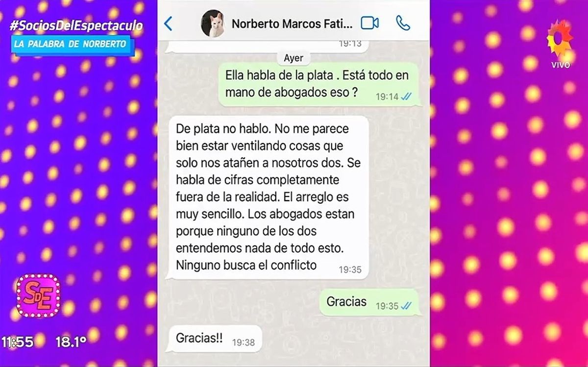The width and height of the screenshot is (588, 367).
Task: Start a voice call via phone icon
Action: coord(403,23)
